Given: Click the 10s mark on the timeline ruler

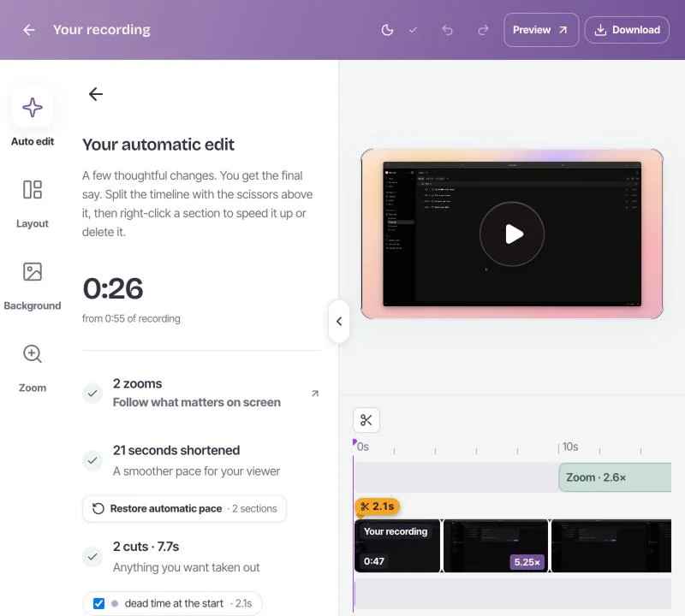Looking at the screenshot, I should coord(569,447).
